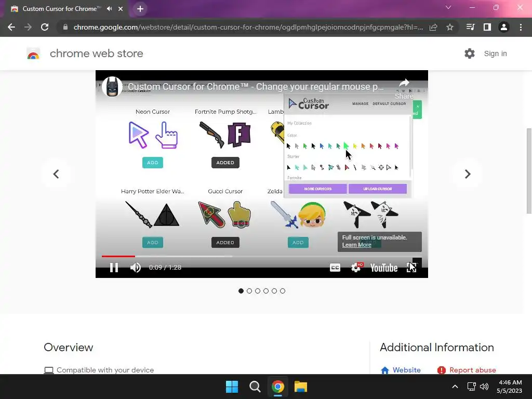Image resolution: width=532 pixels, height=399 pixels.
Task: Click the volume icon in the system tray
Action: (484, 387)
